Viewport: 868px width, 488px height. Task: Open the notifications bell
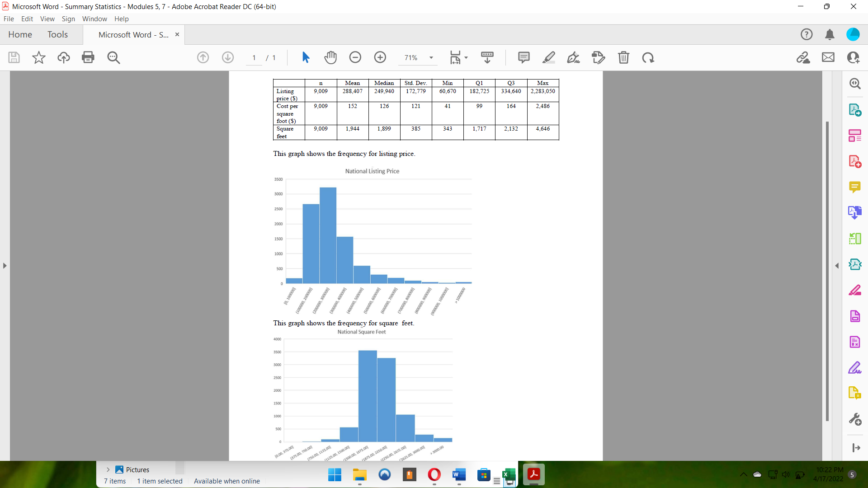tap(830, 34)
